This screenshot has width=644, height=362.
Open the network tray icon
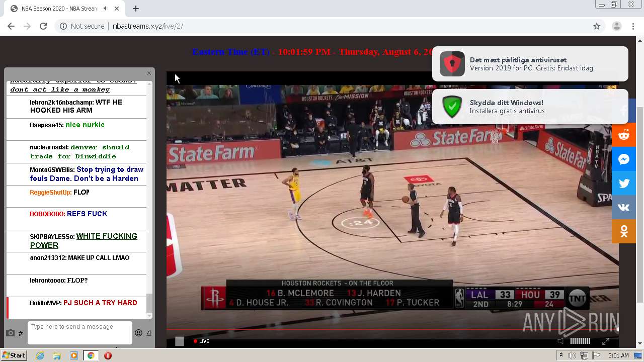coord(584,355)
